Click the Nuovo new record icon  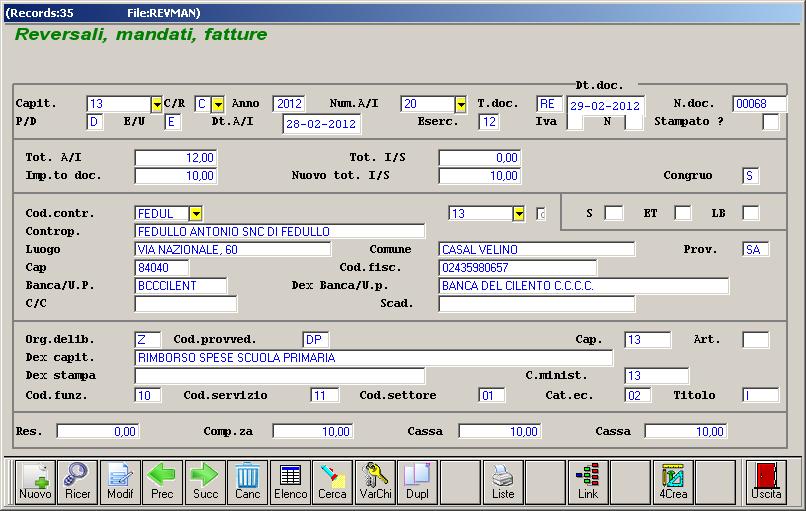click(x=35, y=482)
